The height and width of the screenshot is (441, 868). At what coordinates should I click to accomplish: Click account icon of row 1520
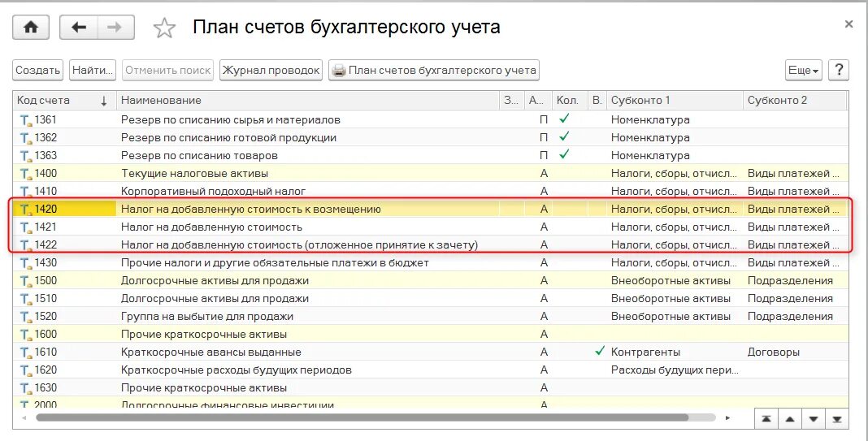tap(25, 317)
